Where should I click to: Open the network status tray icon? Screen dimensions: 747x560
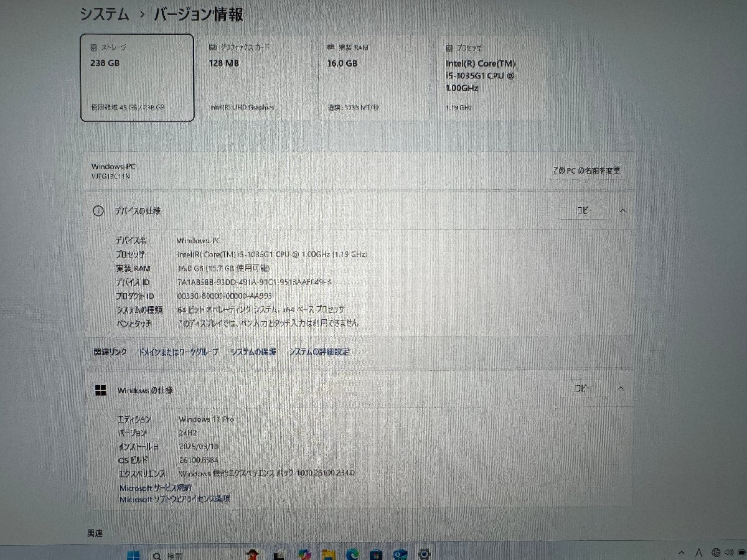[716, 553]
